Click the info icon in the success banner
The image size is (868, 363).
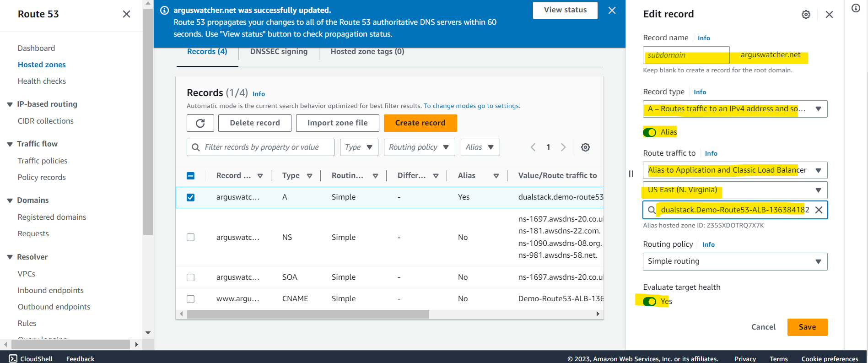[164, 10]
